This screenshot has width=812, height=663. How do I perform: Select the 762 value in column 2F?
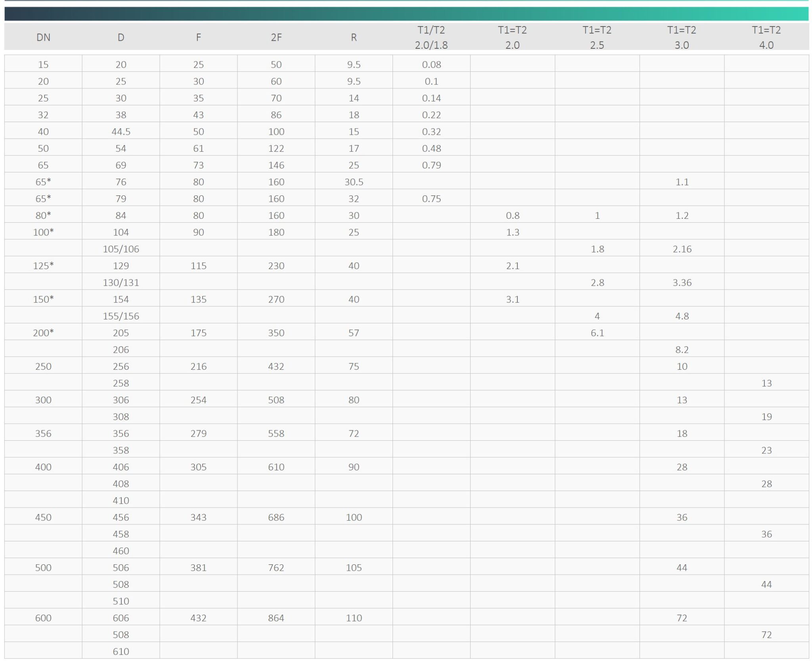tap(276, 567)
